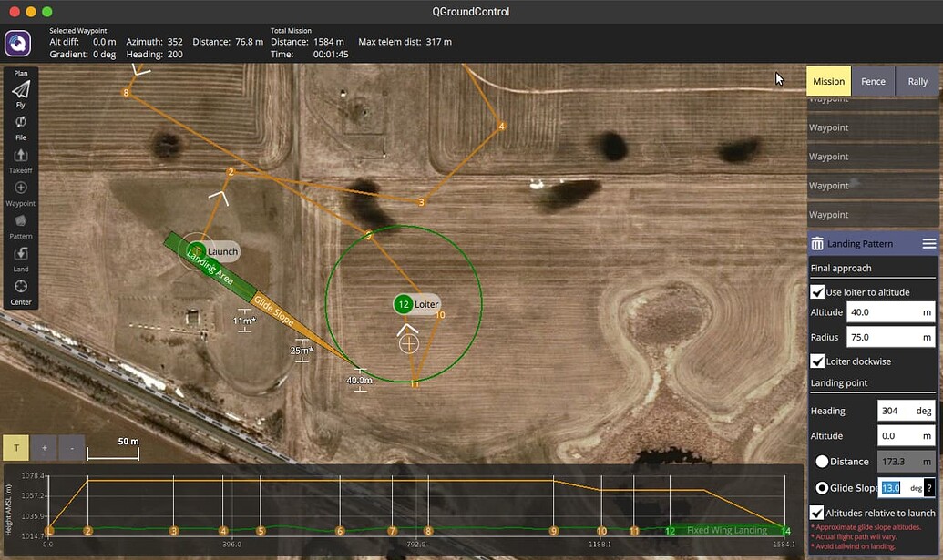Select the Takeoff tool icon
Image resolution: width=943 pixels, height=560 pixels.
click(21, 156)
